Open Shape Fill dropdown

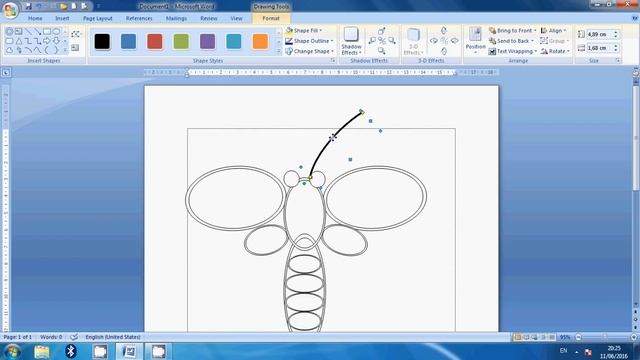tap(304, 31)
